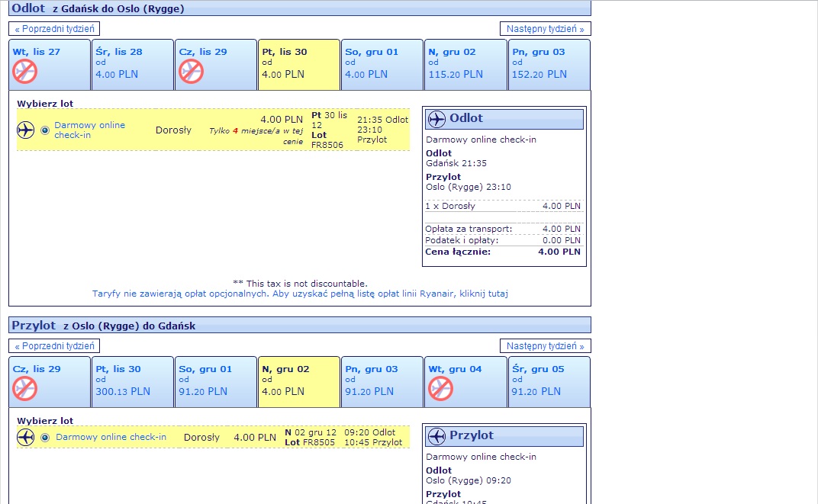Click the 'Gdańsk 21:35' departure text

[456, 163]
